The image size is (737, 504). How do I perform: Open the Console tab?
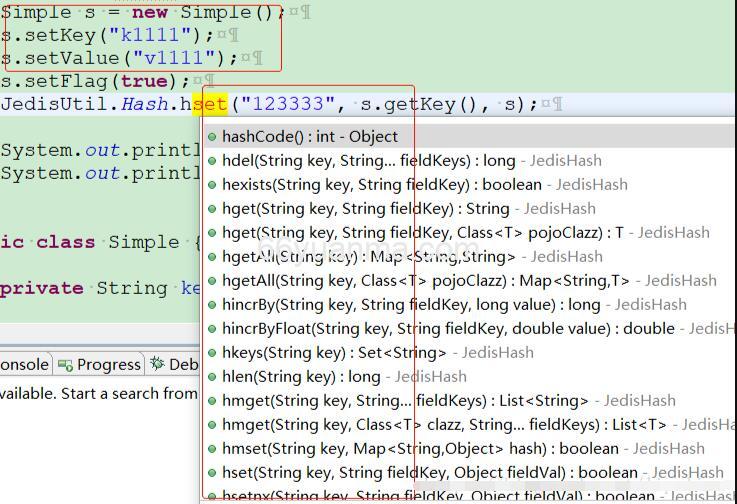tap(24, 365)
